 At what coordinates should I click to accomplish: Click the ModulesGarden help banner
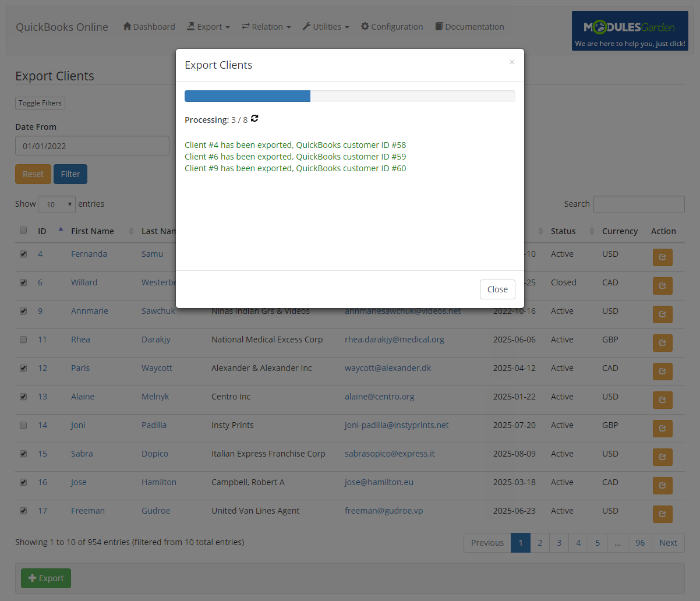630,31
